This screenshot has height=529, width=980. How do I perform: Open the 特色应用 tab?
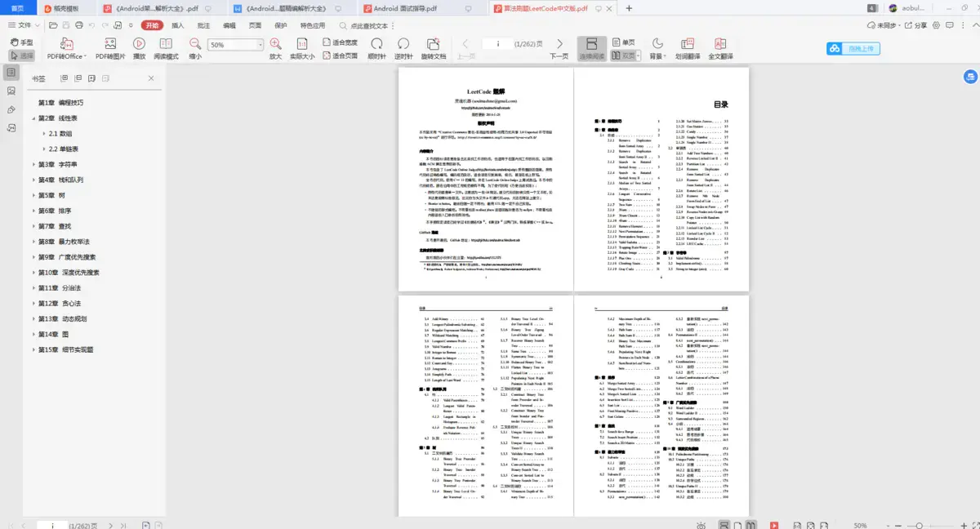click(x=313, y=25)
